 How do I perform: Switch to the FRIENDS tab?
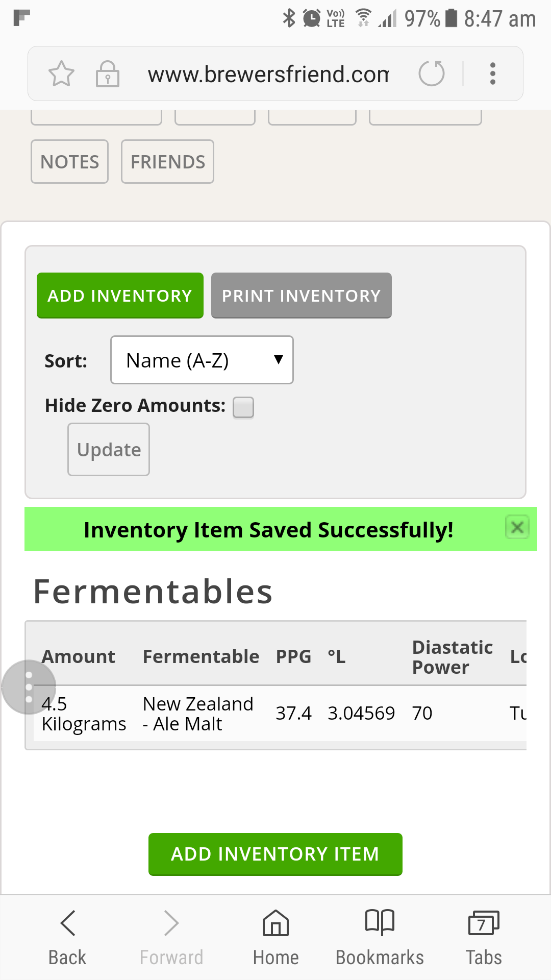[x=167, y=161]
